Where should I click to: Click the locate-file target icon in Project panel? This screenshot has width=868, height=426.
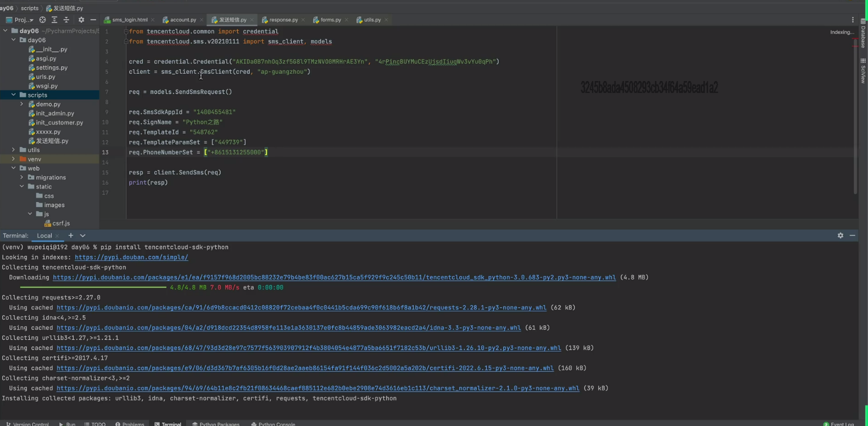coord(42,20)
